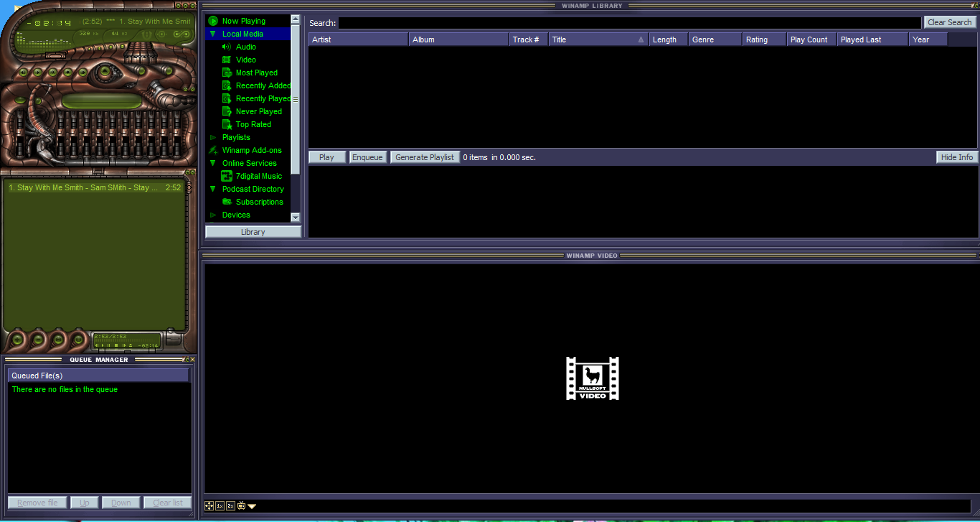
Task: Open the Top Rated view
Action: coord(253,124)
